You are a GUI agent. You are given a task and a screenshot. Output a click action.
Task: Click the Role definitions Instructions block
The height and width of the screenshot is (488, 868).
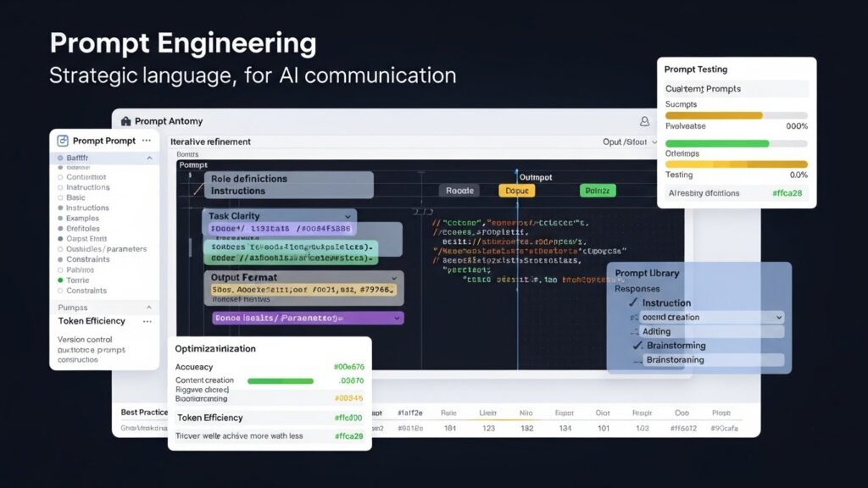click(x=287, y=185)
